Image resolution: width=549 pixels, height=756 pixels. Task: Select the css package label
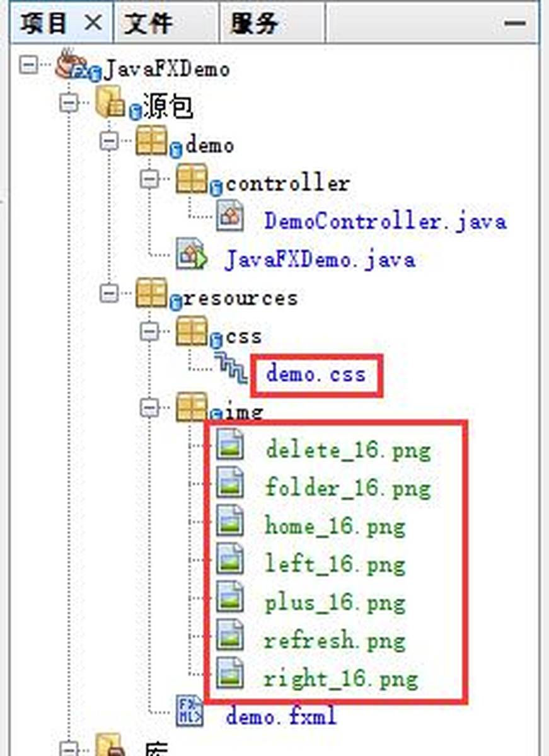coord(243,337)
